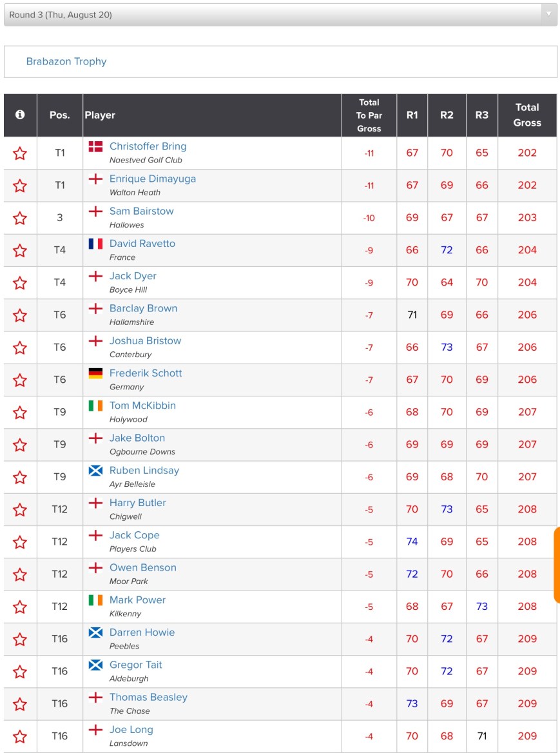Click the star icon for Mark Power
This screenshot has width=560, height=753.
20,607
